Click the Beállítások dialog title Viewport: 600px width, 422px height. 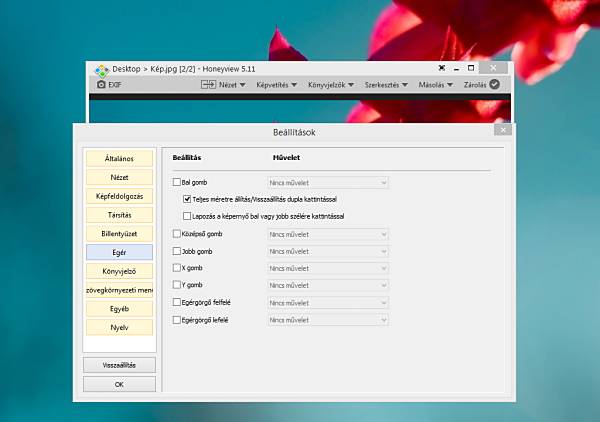click(x=294, y=132)
